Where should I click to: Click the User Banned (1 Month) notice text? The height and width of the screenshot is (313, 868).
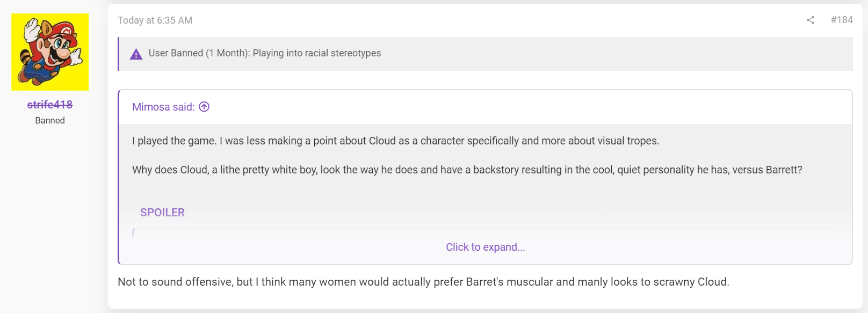click(x=265, y=53)
